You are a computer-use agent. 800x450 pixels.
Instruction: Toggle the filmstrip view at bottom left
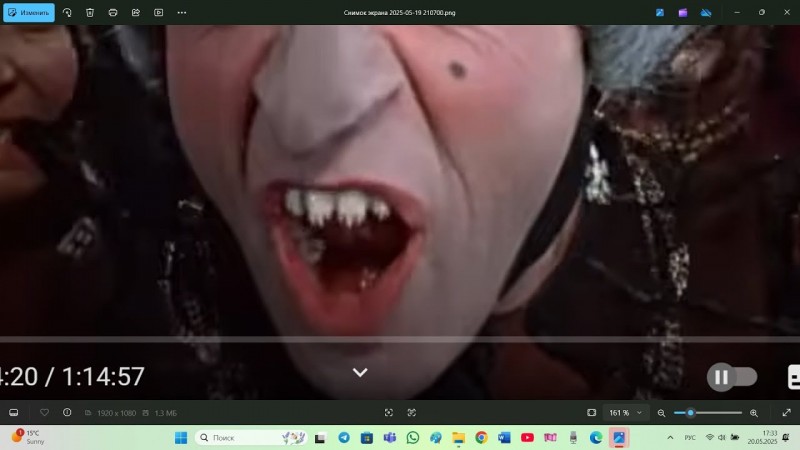click(x=14, y=412)
